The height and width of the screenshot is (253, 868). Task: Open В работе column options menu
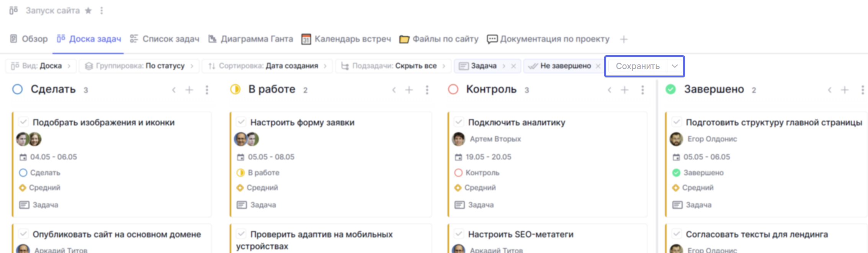tap(427, 90)
